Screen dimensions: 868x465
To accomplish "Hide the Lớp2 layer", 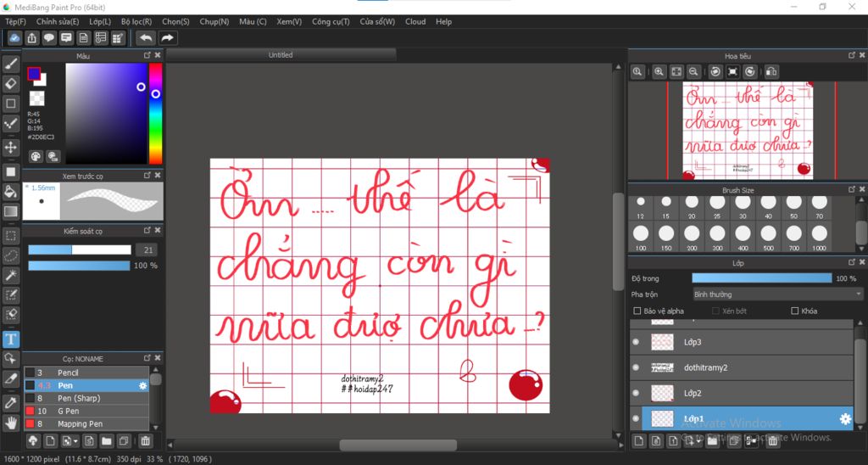I will point(636,393).
